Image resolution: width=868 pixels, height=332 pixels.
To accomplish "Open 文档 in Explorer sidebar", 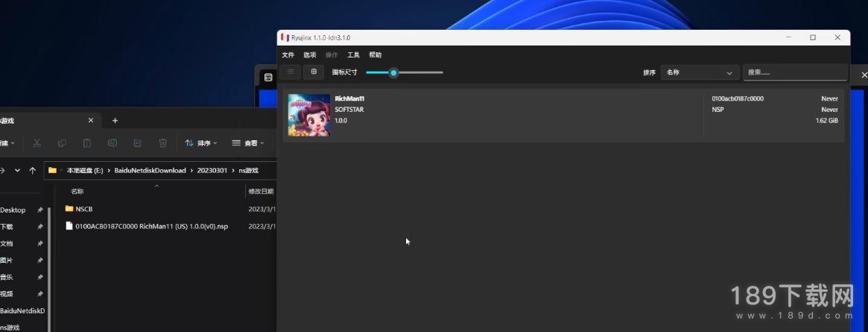I will tap(7, 243).
